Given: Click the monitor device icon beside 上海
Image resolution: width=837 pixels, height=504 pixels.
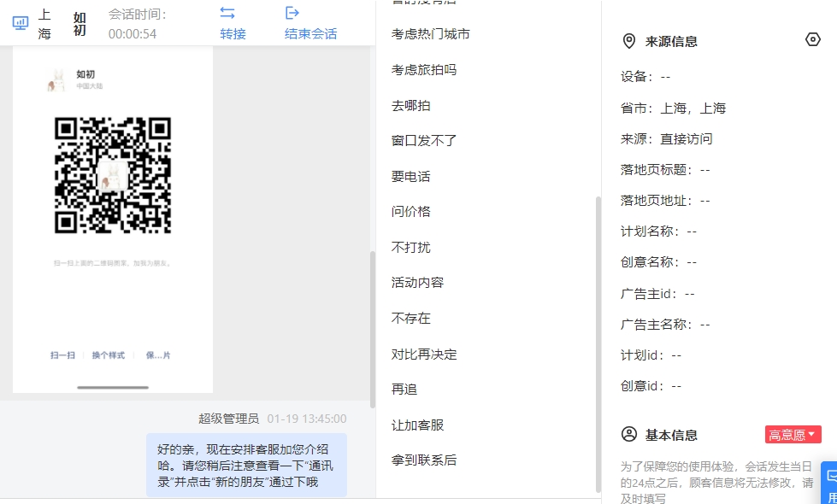Looking at the screenshot, I should pos(21,23).
